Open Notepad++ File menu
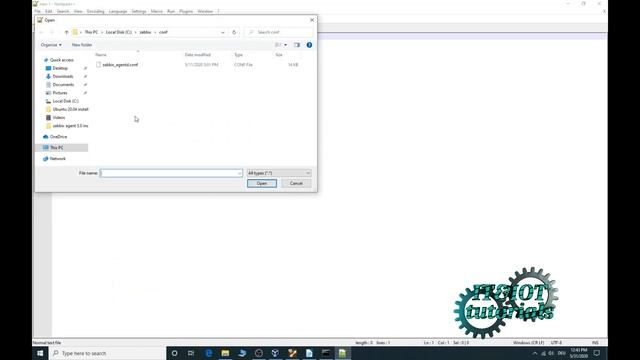 [38, 11]
